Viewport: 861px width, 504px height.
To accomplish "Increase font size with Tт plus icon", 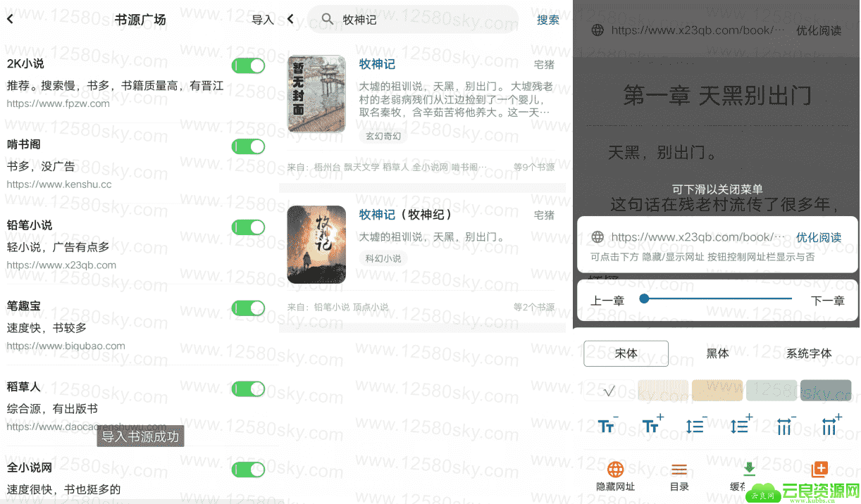I will pos(652,424).
